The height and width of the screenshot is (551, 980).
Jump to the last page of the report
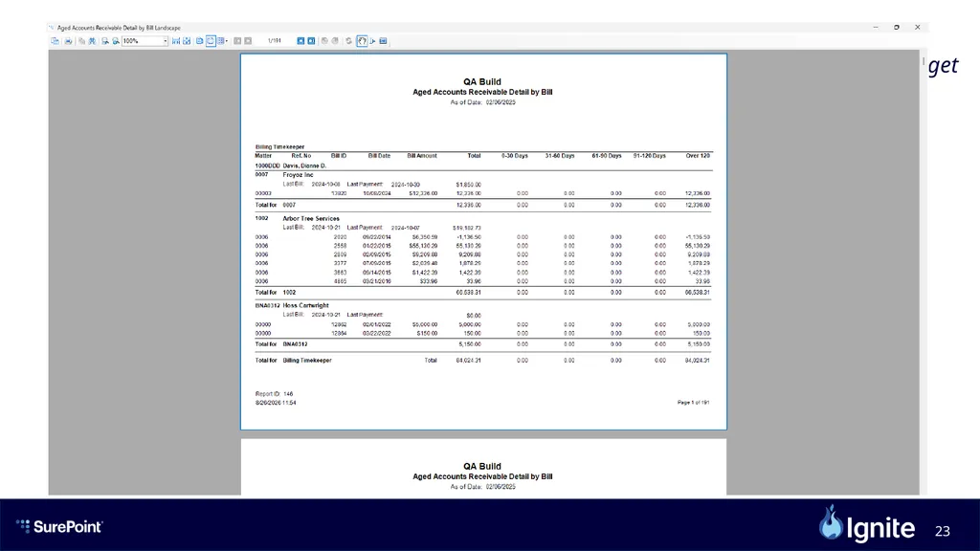click(x=311, y=41)
